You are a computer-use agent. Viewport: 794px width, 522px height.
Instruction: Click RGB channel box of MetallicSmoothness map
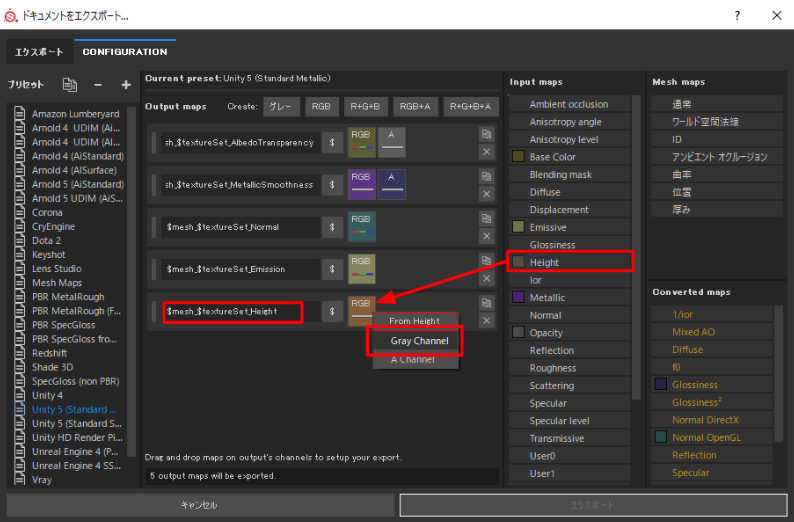click(x=362, y=184)
